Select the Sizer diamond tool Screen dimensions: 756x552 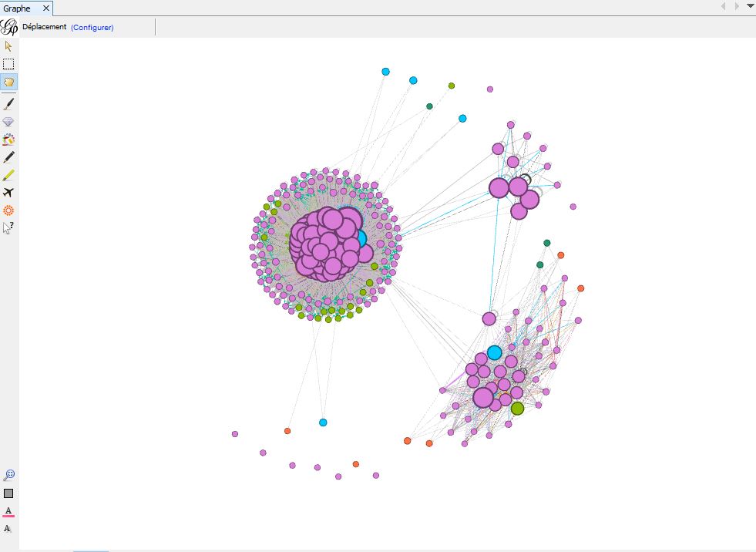coord(8,122)
